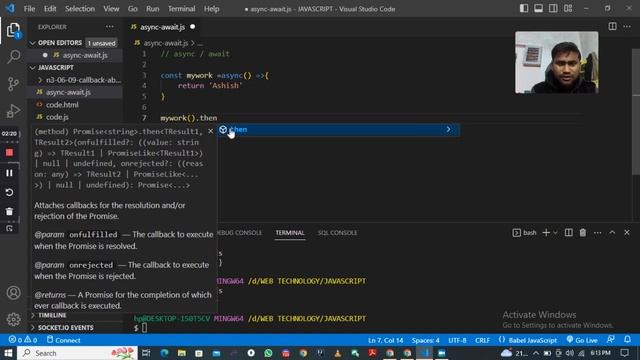
Task: Kill terminal using trash icon
Action: tap(583, 233)
